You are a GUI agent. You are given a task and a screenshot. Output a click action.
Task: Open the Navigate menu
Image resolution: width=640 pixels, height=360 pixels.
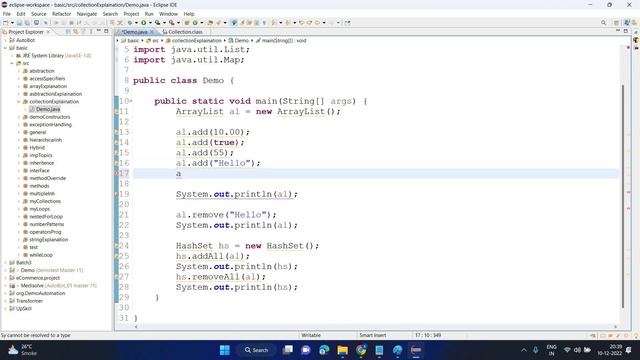coord(87,14)
